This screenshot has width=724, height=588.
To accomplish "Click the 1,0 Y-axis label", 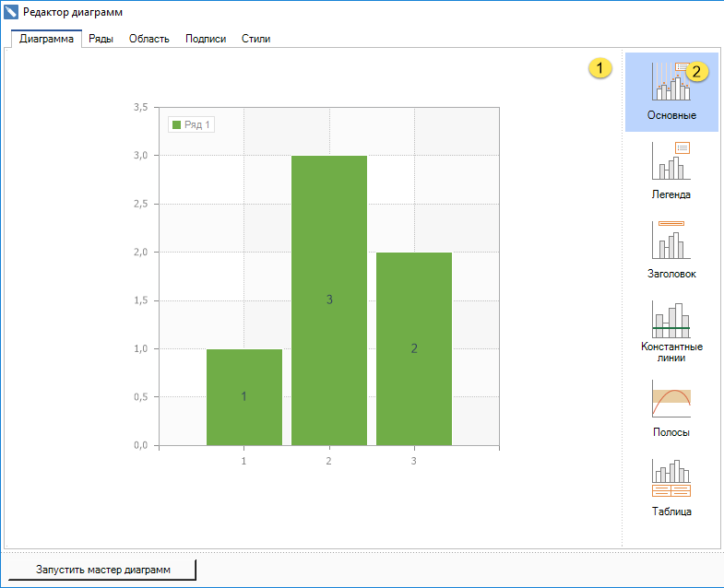I will coord(141,348).
